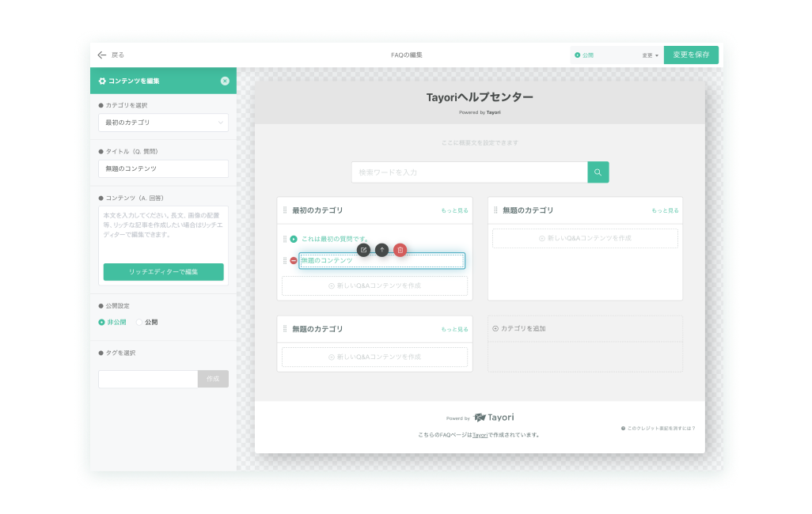This screenshot has height=514, width=812.
Task: Close the コンテンツを編集 panel
Action: click(225, 81)
